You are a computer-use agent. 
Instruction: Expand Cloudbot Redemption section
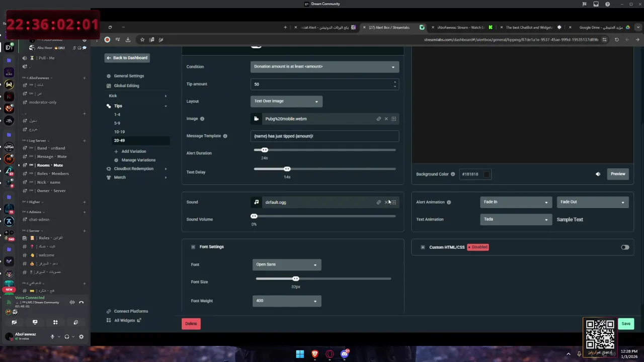(166, 169)
